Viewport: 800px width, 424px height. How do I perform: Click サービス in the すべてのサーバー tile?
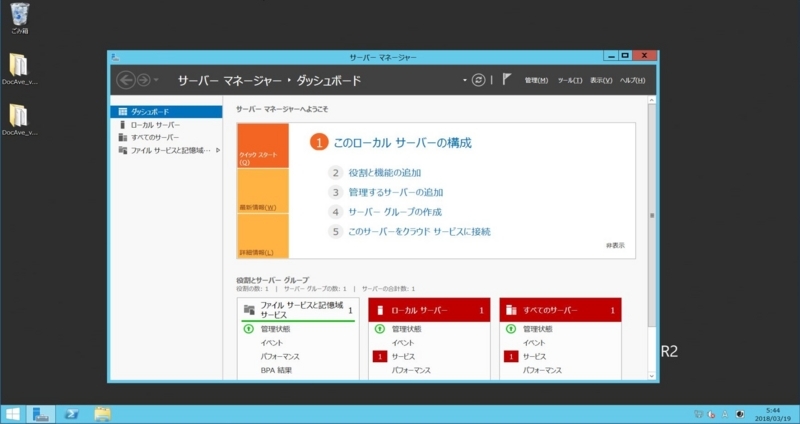(534, 357)
